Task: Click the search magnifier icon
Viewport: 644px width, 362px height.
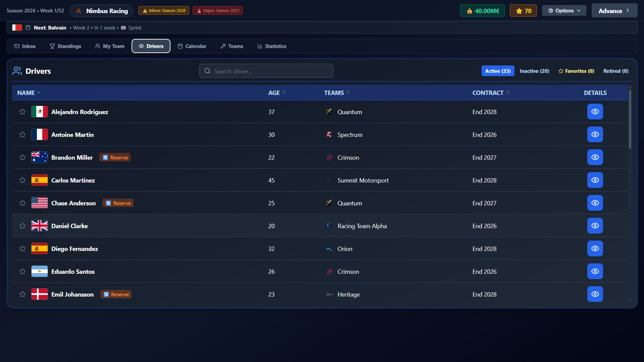Action: [x=207, y=71]
